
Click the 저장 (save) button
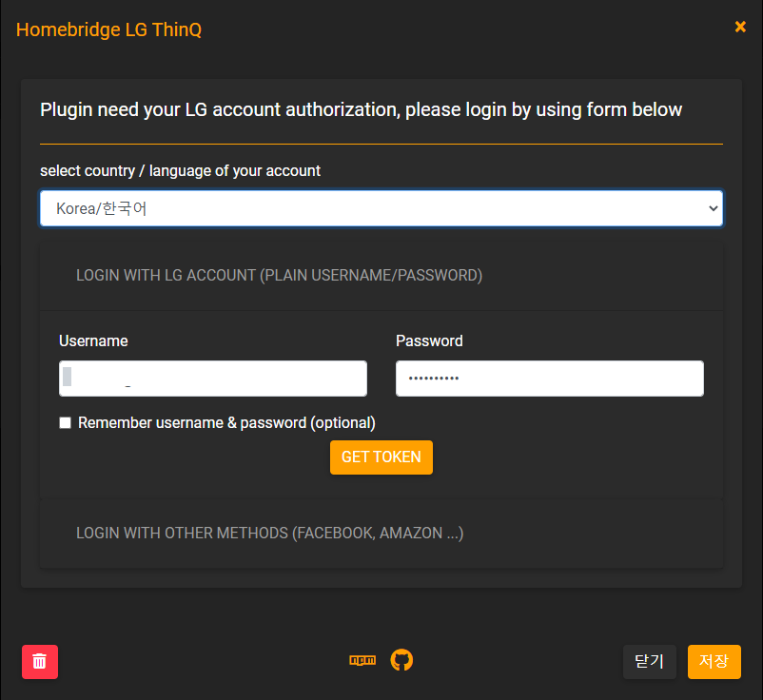[x=714, y=662]
